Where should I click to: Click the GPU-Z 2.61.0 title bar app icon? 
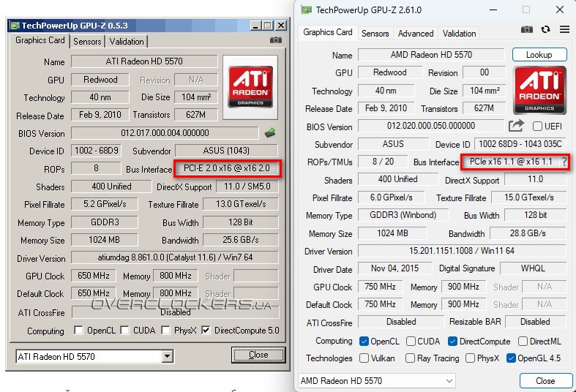(x=306, y=10)
